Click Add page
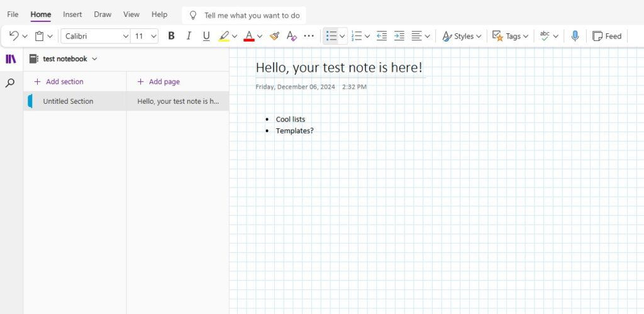This screenshot has width=644, height=314. click(158, 81)
